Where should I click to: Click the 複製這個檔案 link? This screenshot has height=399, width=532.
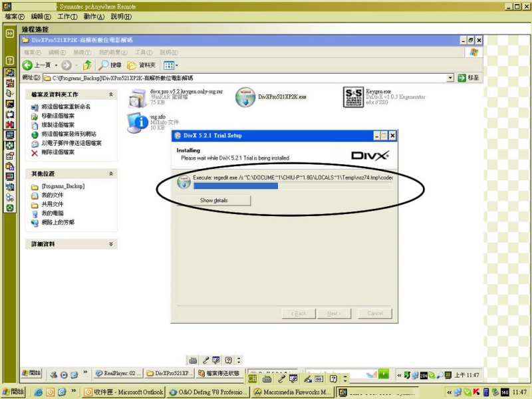pos(58,125)
